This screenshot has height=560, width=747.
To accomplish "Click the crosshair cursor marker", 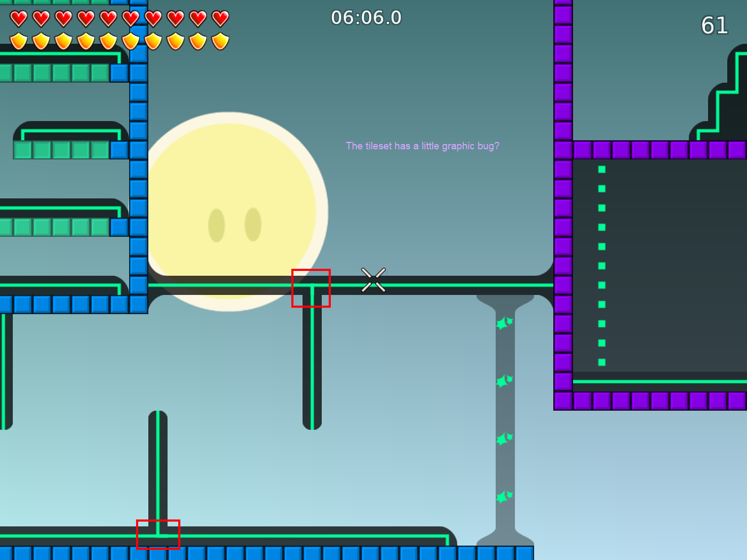I will tap(373, 281).
